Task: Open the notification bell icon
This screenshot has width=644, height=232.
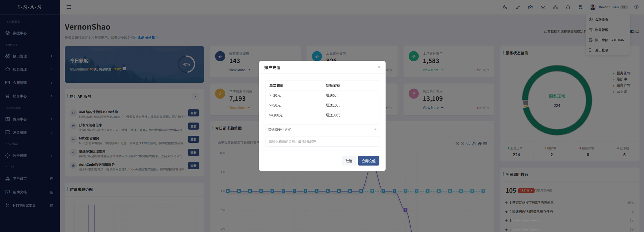Action: (568, 7)
